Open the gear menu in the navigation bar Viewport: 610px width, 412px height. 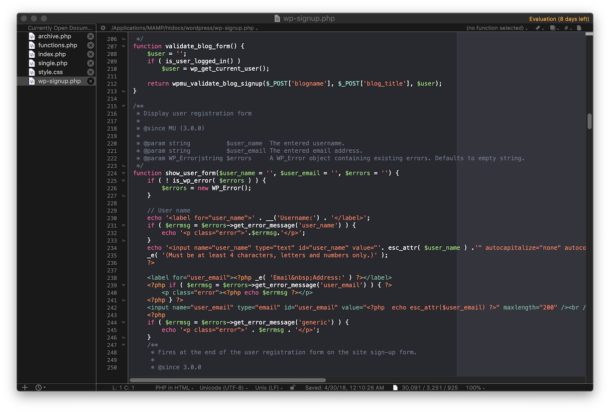[x=103, y=28]
